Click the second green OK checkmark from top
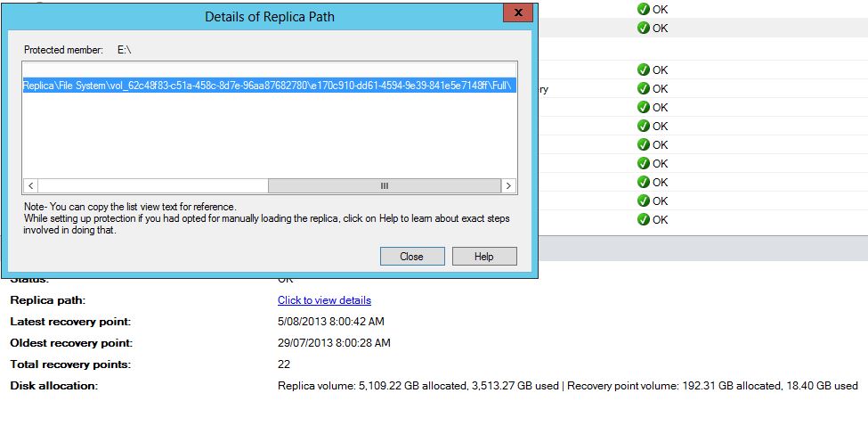Image resolution: width=868 pixels, height=434 pixels. click(643, 28)
